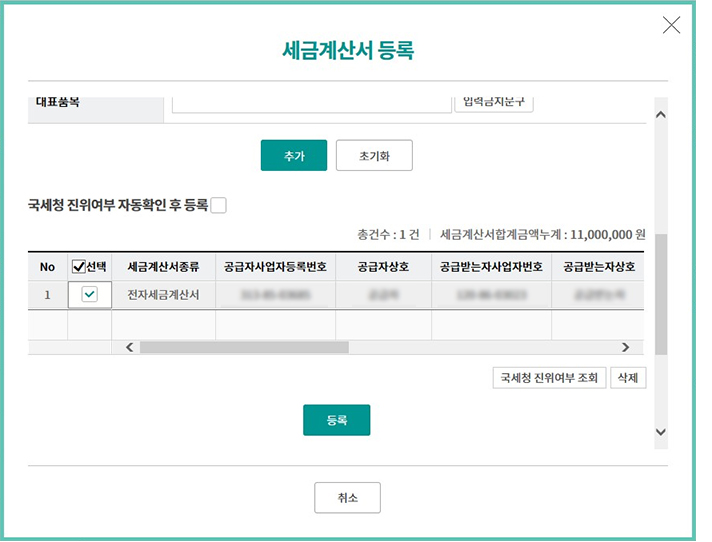The image size is (712, 542).
Task: Cancel the dialog with 취소 button
Action: pyautogui.click(x=347, y=498)
